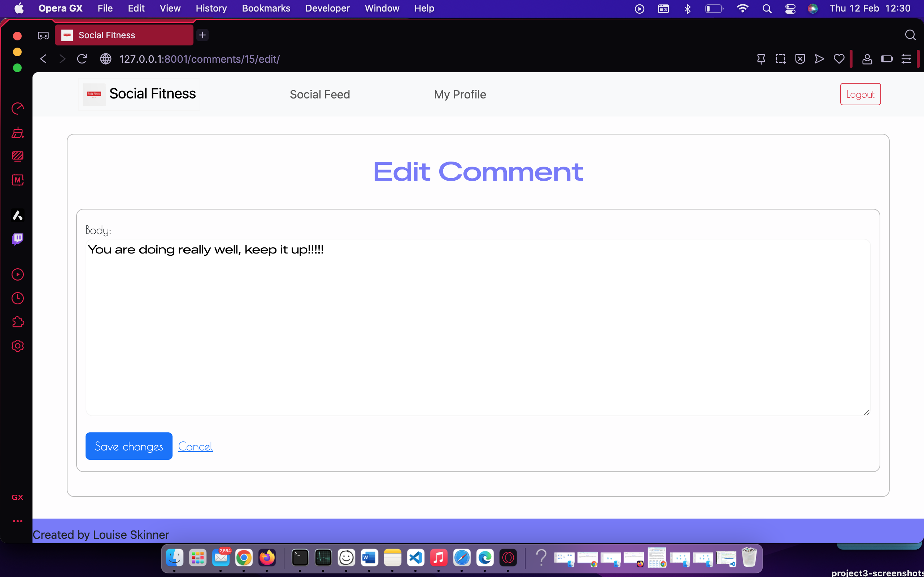Open GX Corner via the speedometer icon
The height and width of the screenshot is (577, 924).
[18, 109]
